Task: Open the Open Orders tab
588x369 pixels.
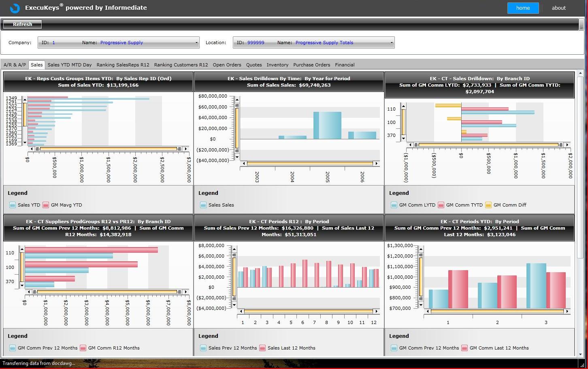Action: point(227,65)
